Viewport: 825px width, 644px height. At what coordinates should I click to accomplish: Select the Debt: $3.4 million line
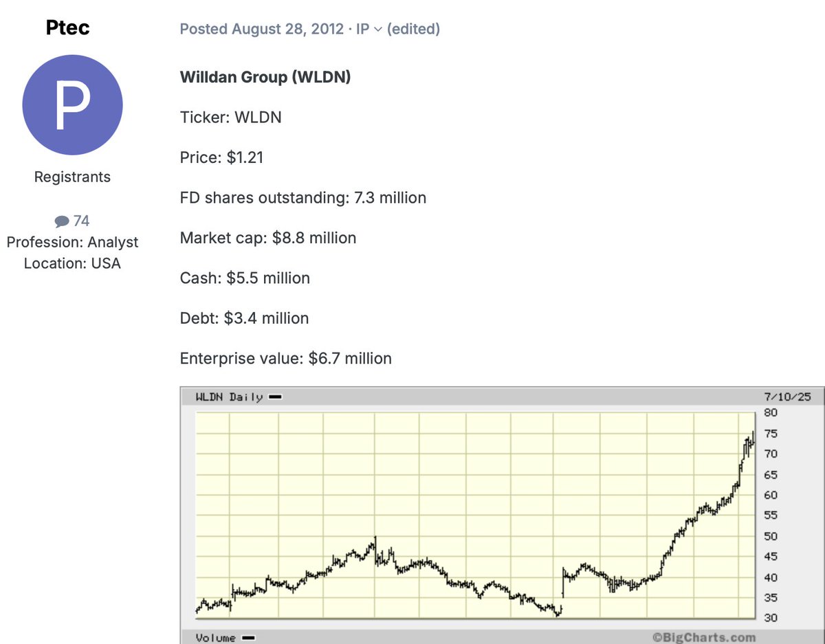pos(244,318)
